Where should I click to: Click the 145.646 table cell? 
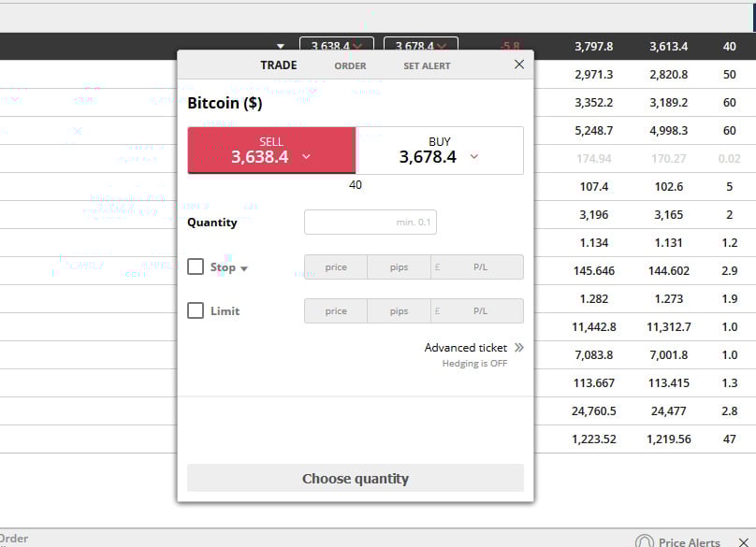594,271
